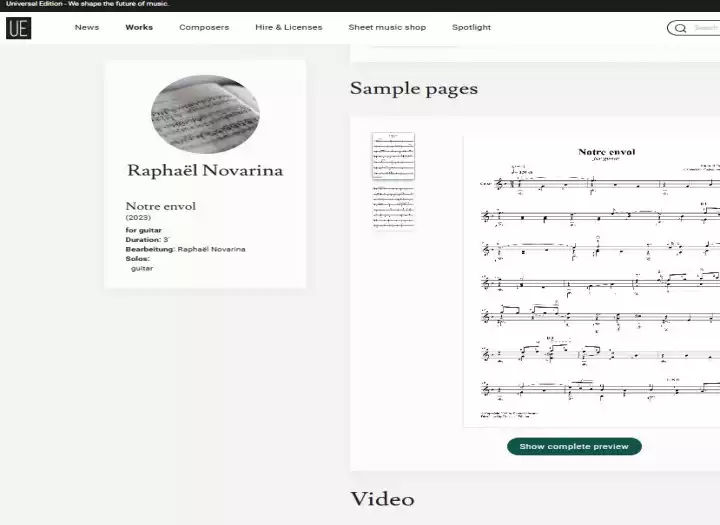
Task: Click the Universal Edition tagline in top bar
Action: (x=87, y=4)
